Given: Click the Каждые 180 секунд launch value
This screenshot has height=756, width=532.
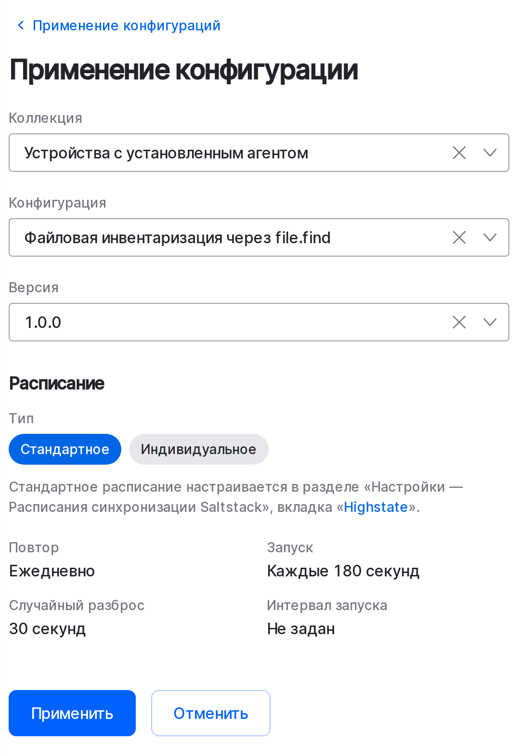Looking at the screenshot, I should [344, 571].
